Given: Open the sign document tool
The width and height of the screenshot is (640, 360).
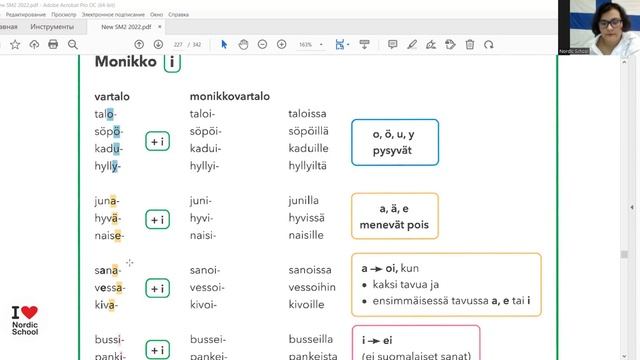Looking at the screenshot, I should pos(431,44).
